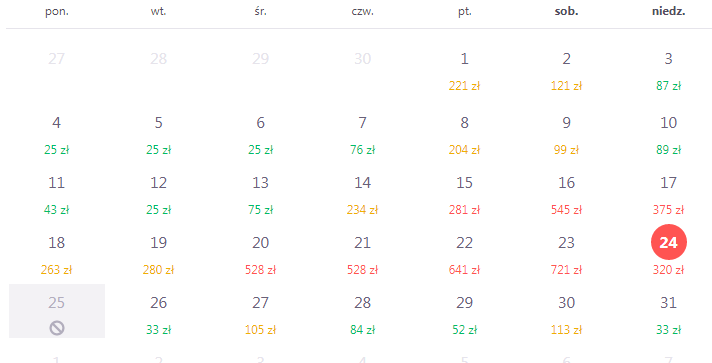Select day 9 with 99 zł price

566,135
